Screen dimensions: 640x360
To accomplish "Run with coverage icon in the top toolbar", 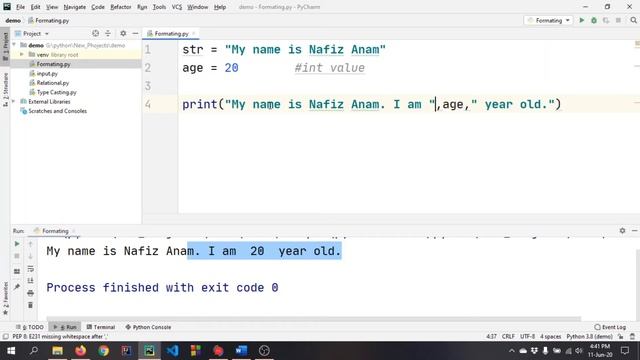I will coord(606,20).
